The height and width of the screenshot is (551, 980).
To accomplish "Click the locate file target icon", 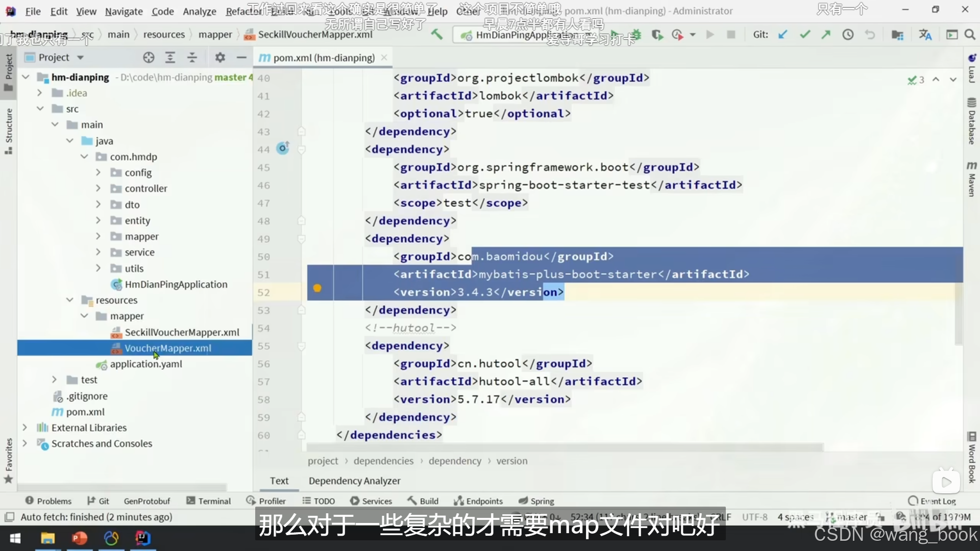I will click(149, 58).
